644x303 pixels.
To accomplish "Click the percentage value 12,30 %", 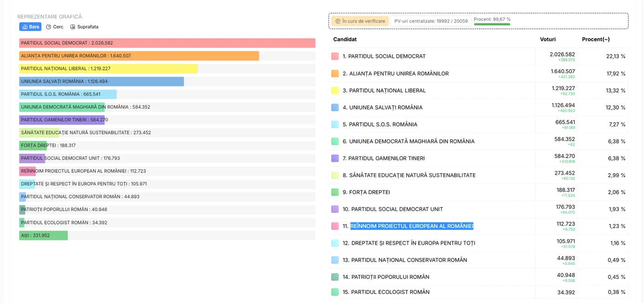I will point(616,107).
